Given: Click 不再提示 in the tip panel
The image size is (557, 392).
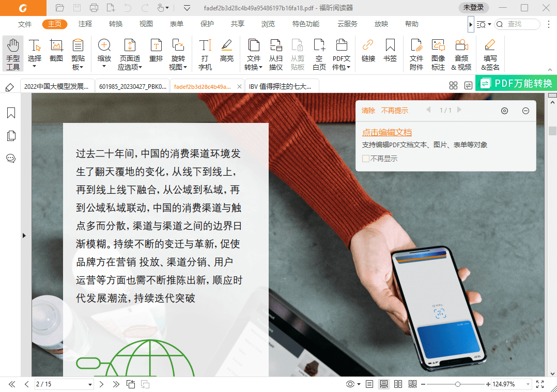Looking at the screenshot, I should pyautogui.click(x=395, y=111).
